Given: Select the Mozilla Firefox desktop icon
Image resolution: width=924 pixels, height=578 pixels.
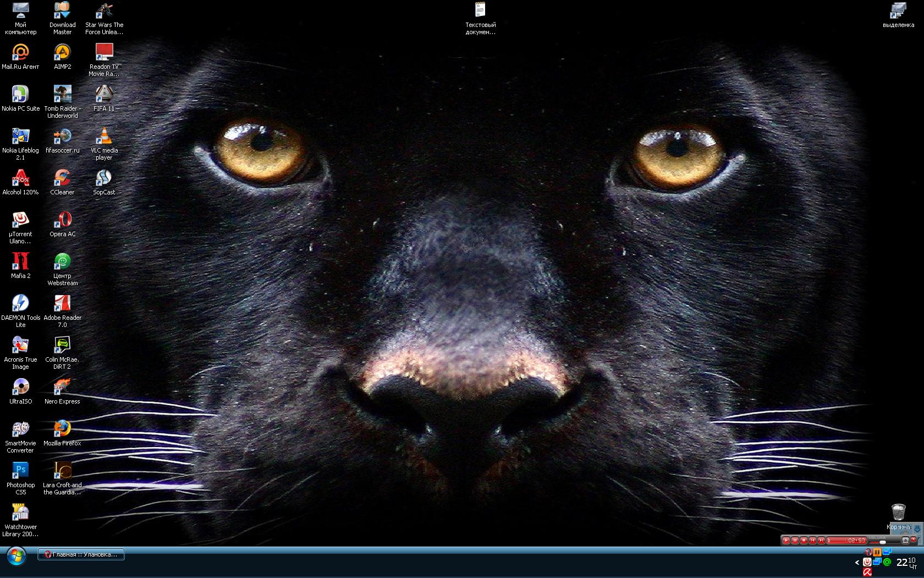Looking at the screenshot, I should tap(62, 429).
